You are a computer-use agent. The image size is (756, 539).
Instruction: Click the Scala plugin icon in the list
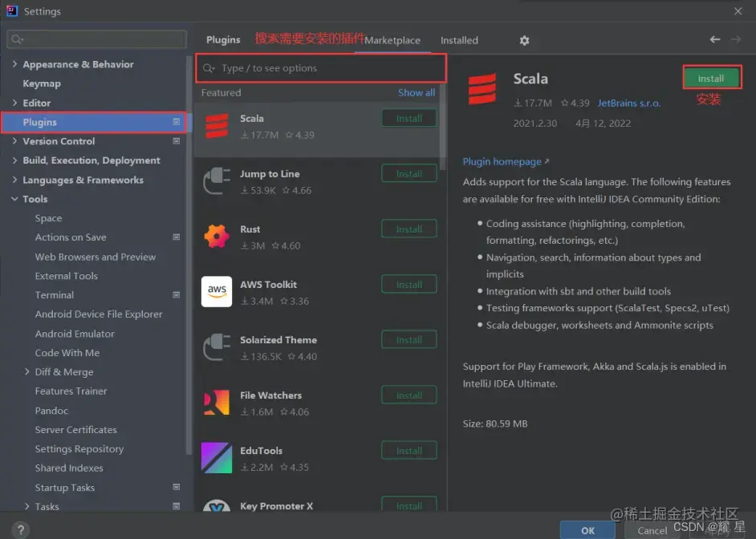coord(217,126)
